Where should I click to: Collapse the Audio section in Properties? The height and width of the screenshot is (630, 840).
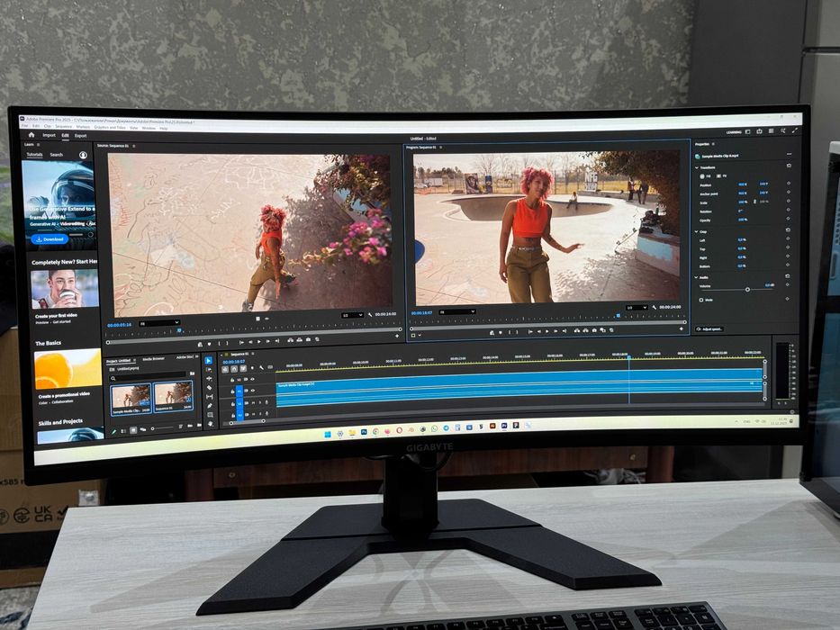(697, 277)
